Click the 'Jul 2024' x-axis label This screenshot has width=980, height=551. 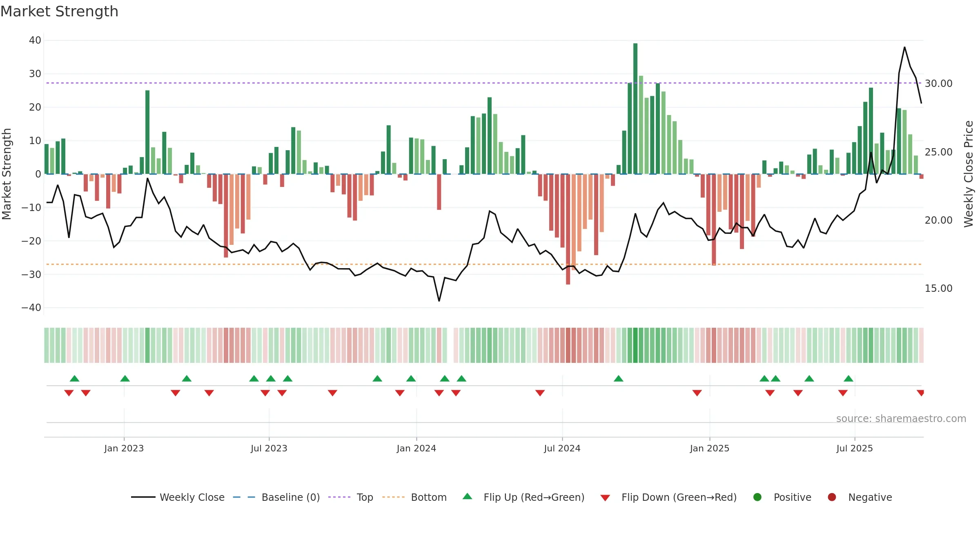[x=562, y=448]
